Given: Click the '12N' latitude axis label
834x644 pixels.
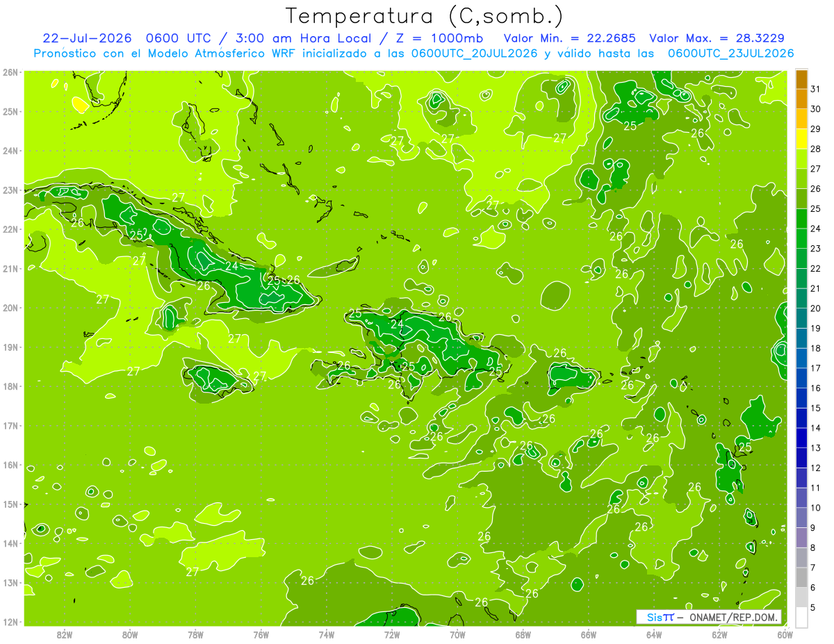Looking at the screenshot, I should [10, 622].
